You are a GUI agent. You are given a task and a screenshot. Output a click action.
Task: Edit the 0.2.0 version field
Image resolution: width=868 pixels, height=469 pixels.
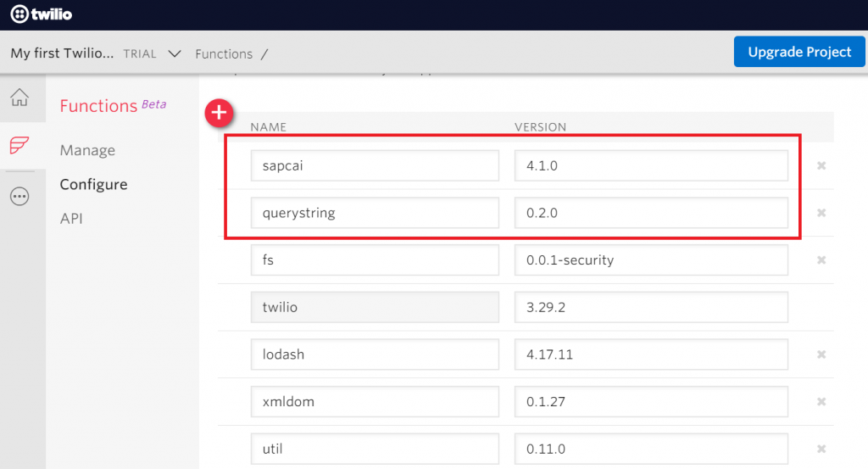[651, 213]
